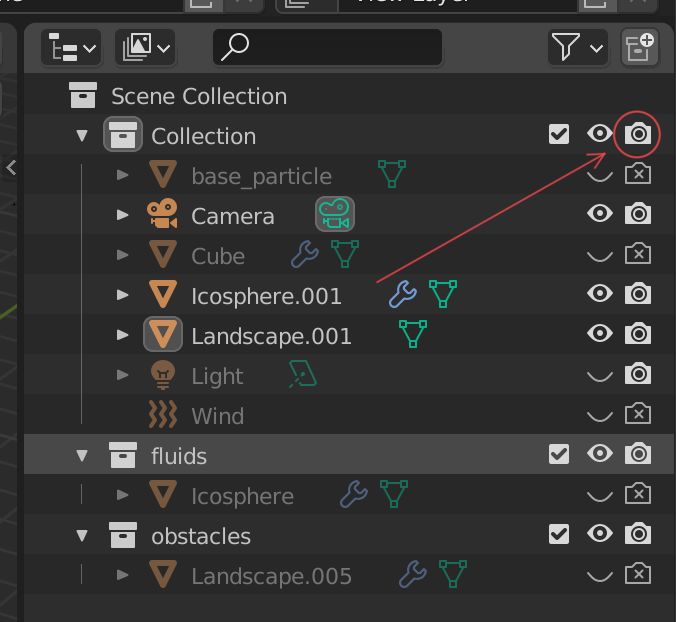The width and height of the screenshot is (676, 622).
Task: Add a new collection button
Action: tap(639, 48)
